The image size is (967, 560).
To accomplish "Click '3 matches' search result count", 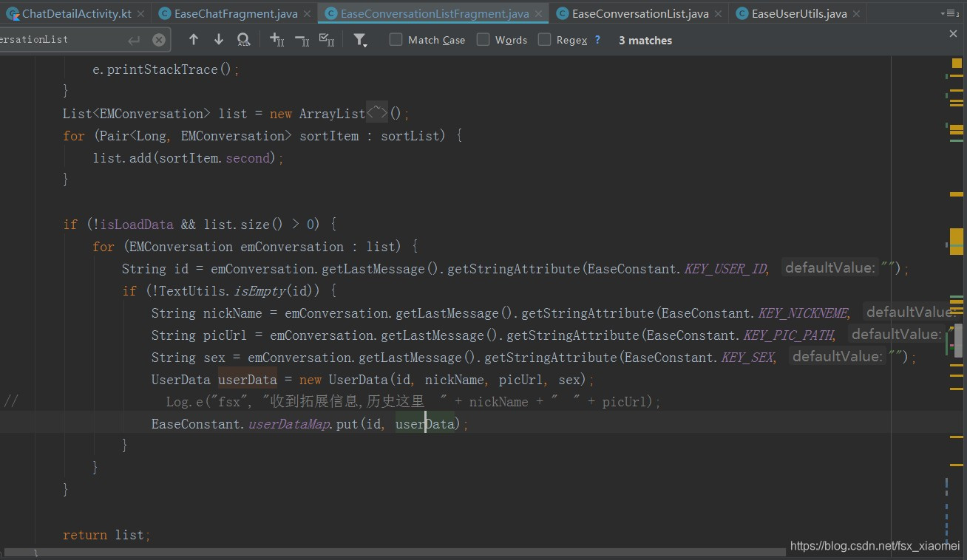I will pos(645,41).
